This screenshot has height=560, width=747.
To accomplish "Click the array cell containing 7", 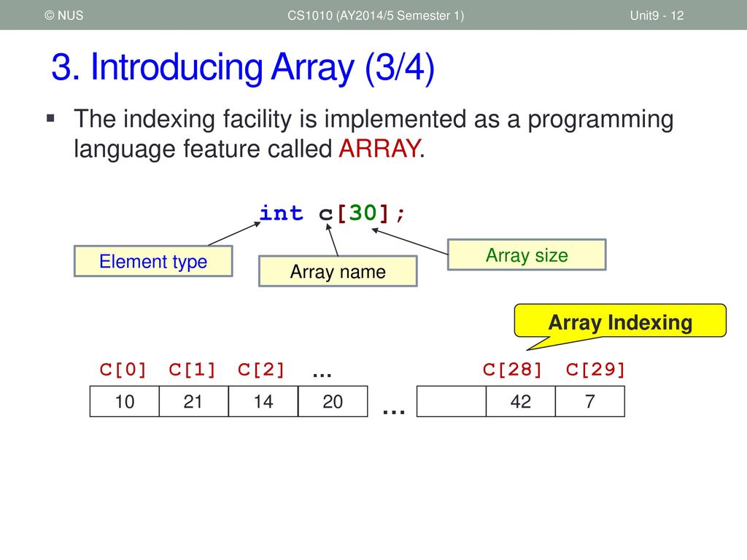I will pos(589,402).
